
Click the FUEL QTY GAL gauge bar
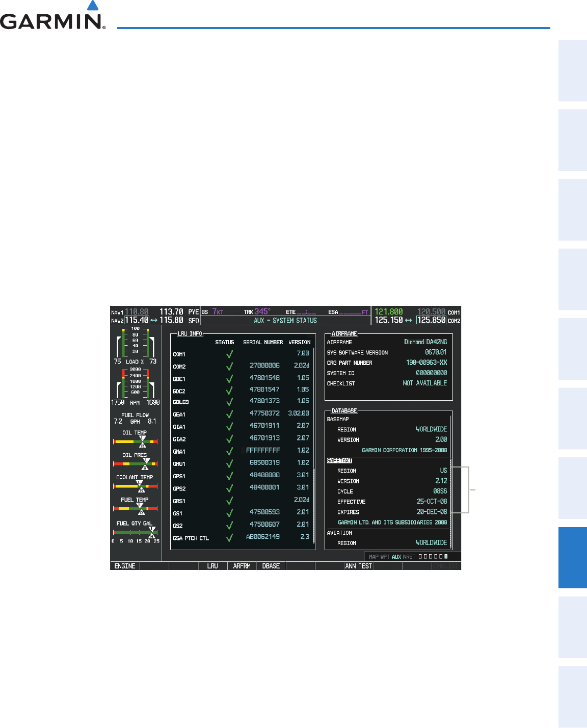tap(135, 532)
